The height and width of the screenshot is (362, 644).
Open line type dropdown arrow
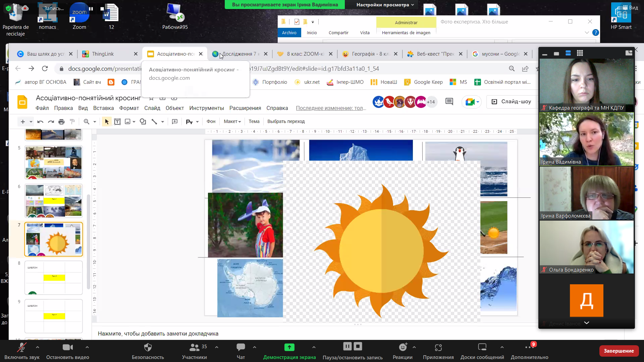(x=163, y=122)
